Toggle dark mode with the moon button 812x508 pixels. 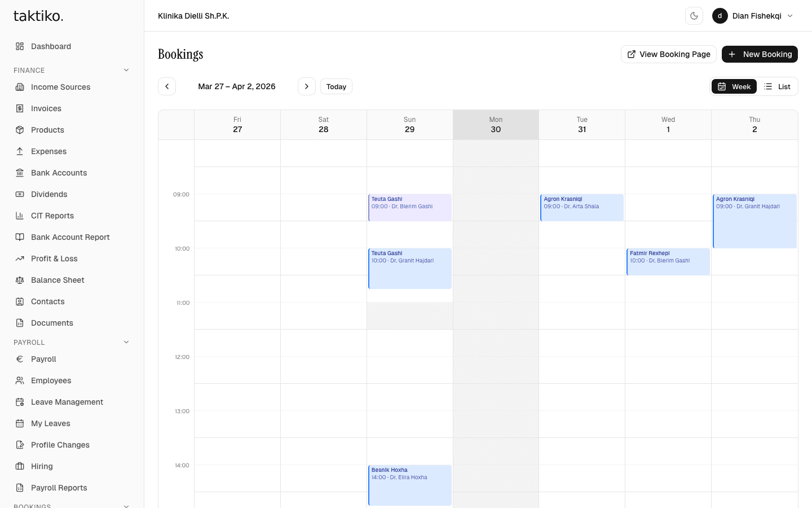point(694,16)
